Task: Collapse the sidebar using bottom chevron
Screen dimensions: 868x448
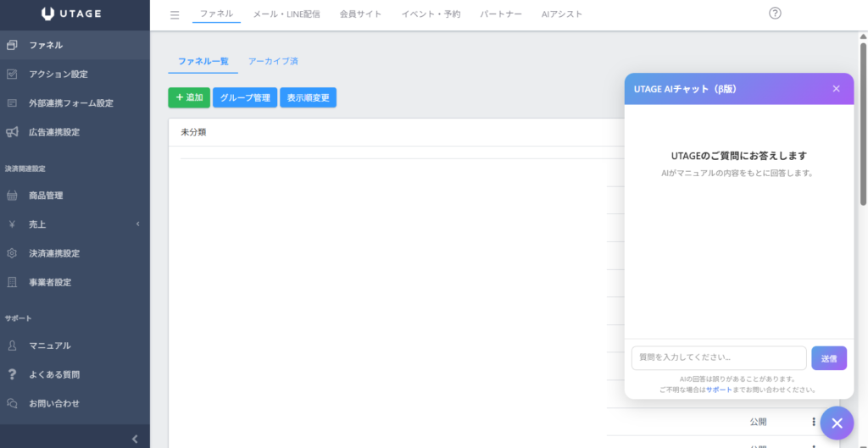Action: click(x=135, y=438)
